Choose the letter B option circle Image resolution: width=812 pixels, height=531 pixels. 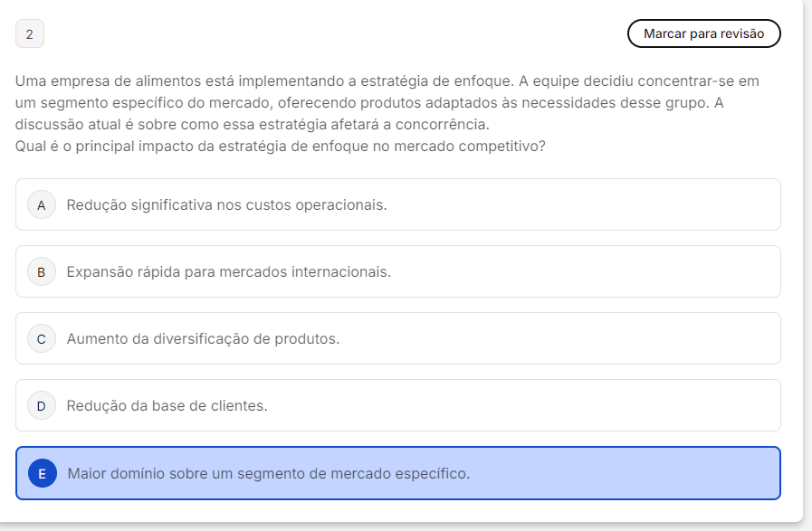[42, 272]
